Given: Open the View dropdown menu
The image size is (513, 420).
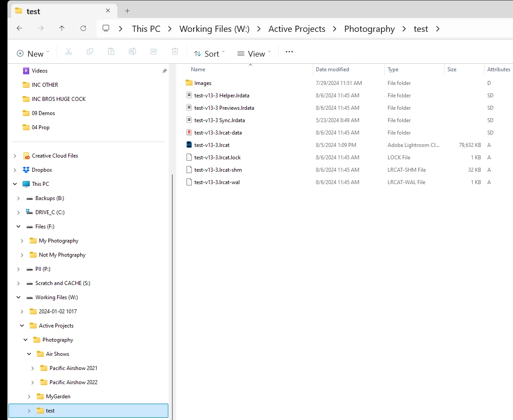Looking at the screenshot, I should tap(254, 54).
